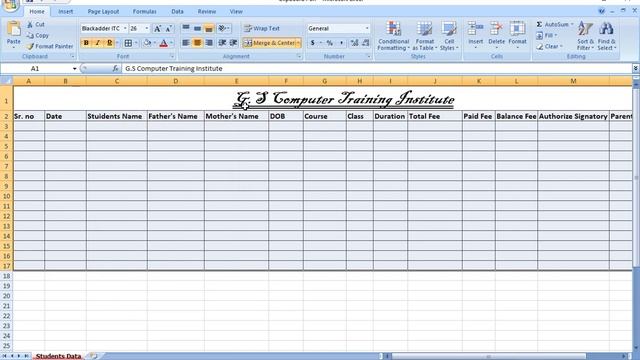Screen dimensions: 640x360
Task: Align text left
Action: [x=186, y=43]
